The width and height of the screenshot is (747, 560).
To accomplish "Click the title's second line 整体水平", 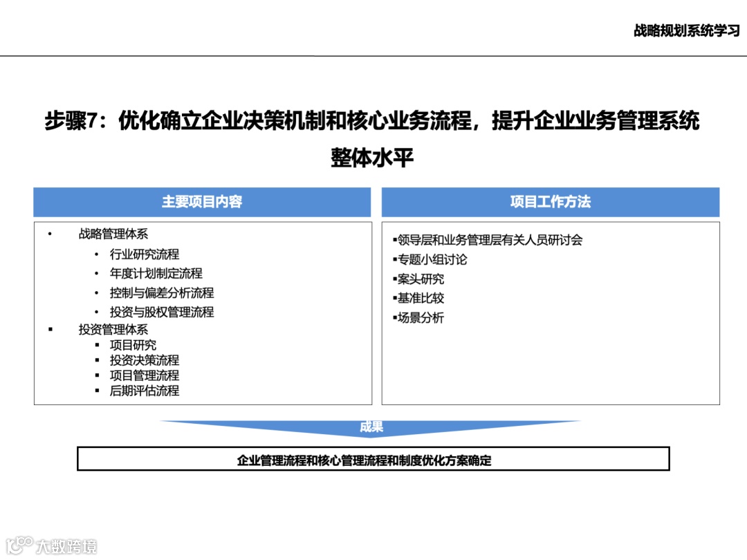I will point(372,158).
